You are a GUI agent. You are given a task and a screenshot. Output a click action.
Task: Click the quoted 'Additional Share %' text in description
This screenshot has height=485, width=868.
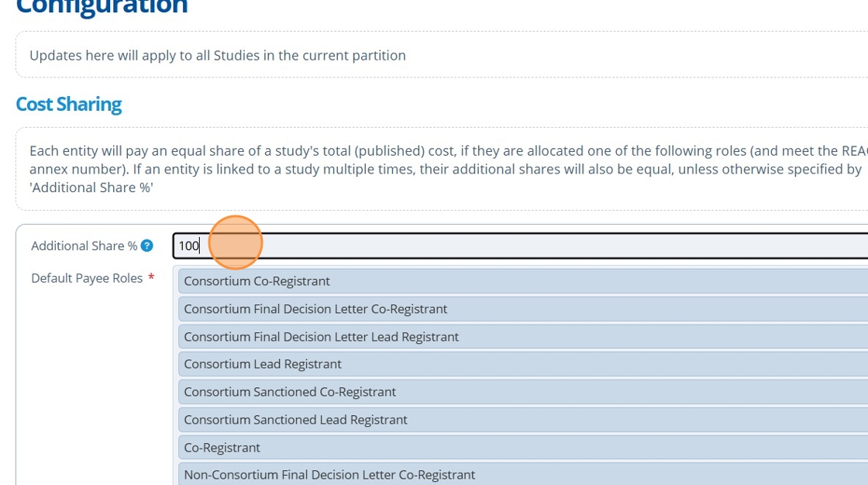(91, 187)
